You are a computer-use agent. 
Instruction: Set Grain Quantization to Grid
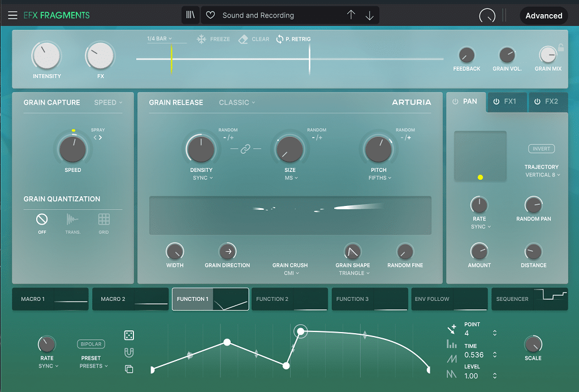(x=104, y=219)
